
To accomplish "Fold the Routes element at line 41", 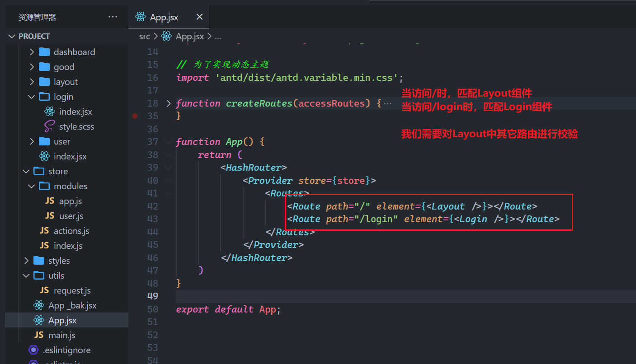I will point(169,193).
